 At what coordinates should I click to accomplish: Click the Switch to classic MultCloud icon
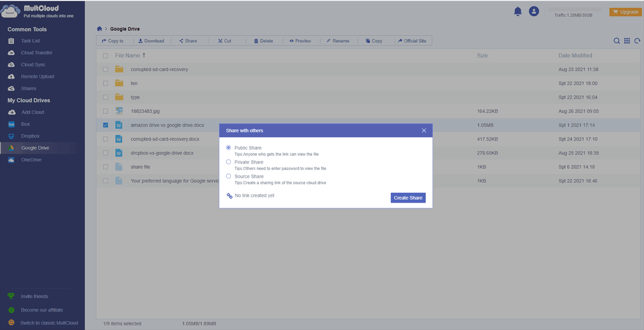(11, 323)
